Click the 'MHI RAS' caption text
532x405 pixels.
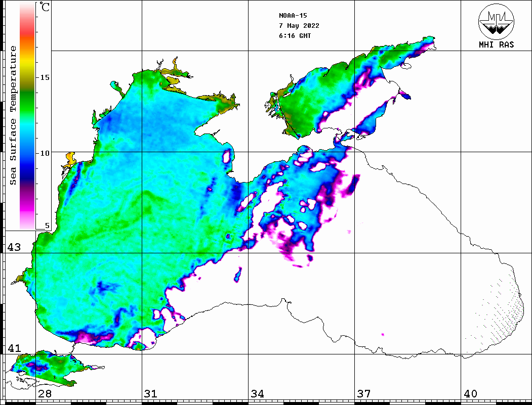pyautogui.click(x=497, y=44)
